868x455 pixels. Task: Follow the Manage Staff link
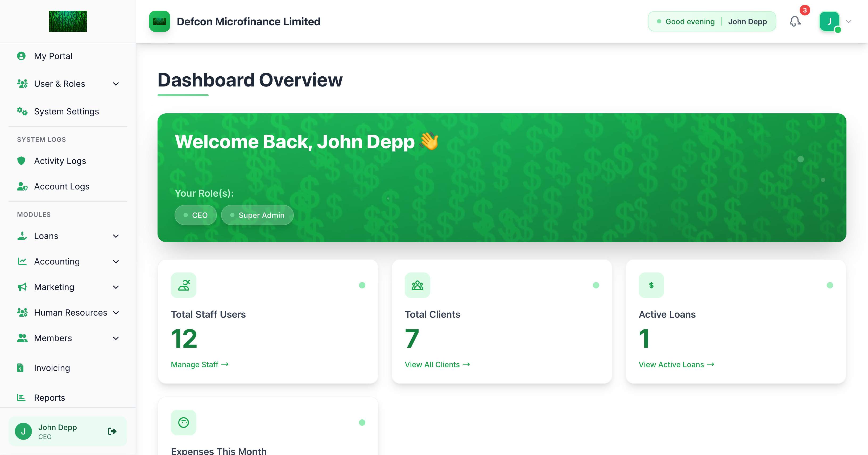(200, 364)
